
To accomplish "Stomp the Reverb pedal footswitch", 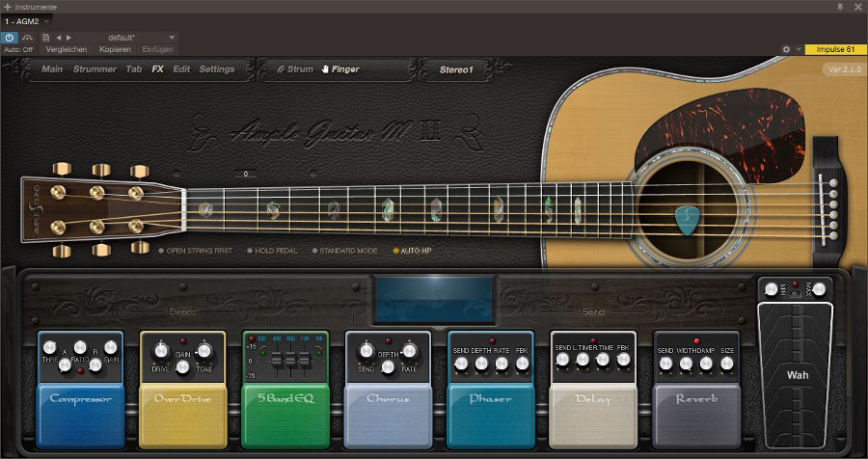I will (695, 416).
